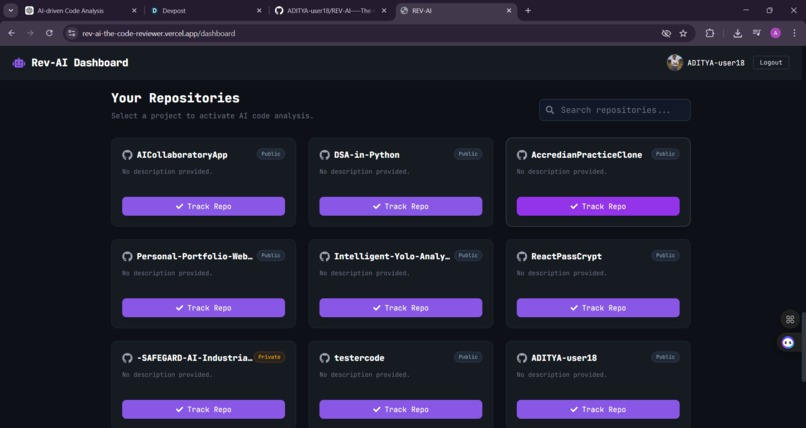Reload the page with the refresh icon
Image resolution: width=806 pixels, height=428 pixels.
point(49,33)
